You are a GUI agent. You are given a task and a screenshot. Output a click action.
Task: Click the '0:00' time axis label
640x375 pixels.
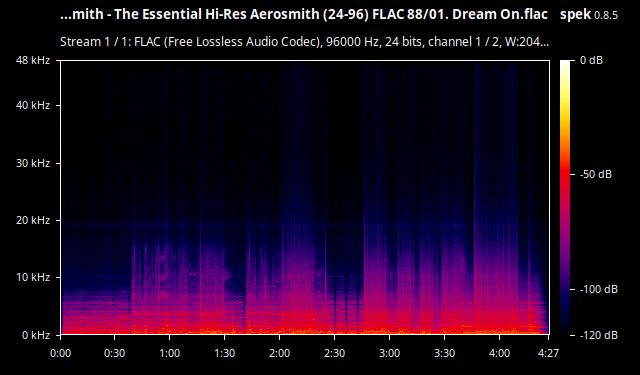point(60,353)
